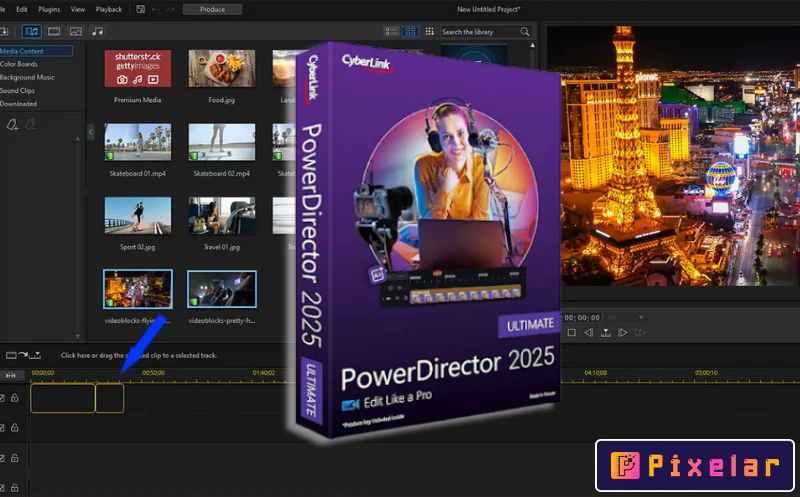Open the Edit menu

[x=21, y=9]
